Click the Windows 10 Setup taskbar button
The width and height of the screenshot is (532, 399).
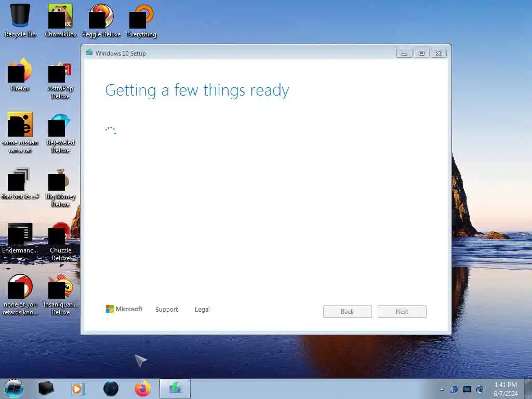(175, 389)
